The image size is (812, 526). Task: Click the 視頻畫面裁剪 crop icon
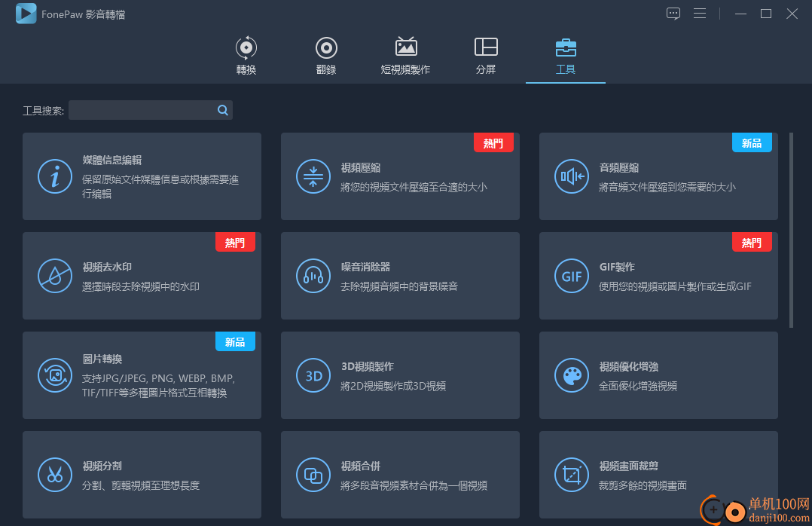coord(572,475)
